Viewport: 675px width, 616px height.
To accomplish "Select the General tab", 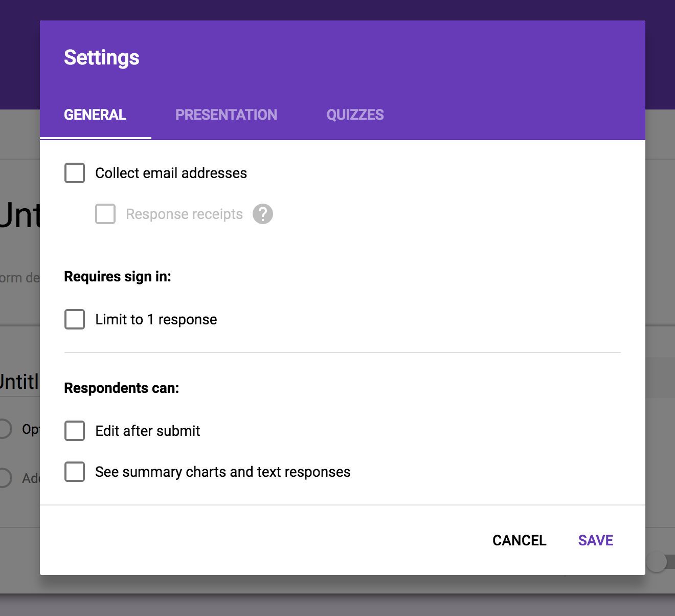I will click(x=95, y=115).
